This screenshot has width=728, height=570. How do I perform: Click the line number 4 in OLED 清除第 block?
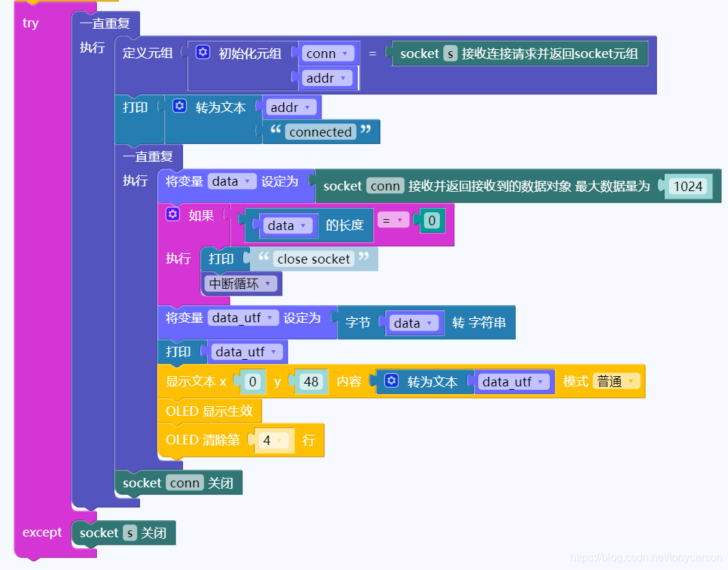click(x=273, y=440)
